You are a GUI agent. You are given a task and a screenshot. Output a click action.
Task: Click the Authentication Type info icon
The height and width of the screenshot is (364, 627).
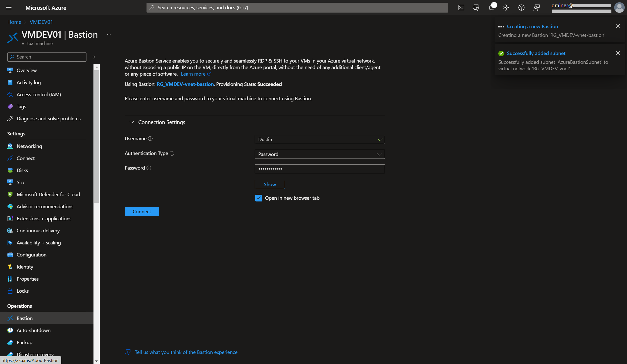coord(172,153)
